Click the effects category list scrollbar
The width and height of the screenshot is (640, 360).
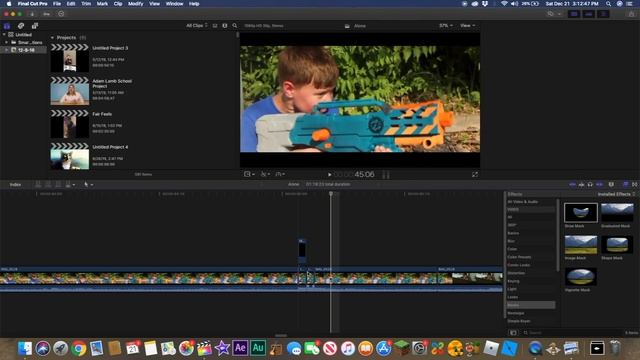558,235
